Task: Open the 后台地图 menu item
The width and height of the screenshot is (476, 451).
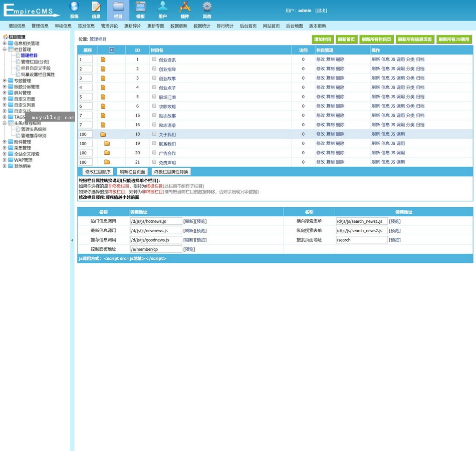Action: 295,26
